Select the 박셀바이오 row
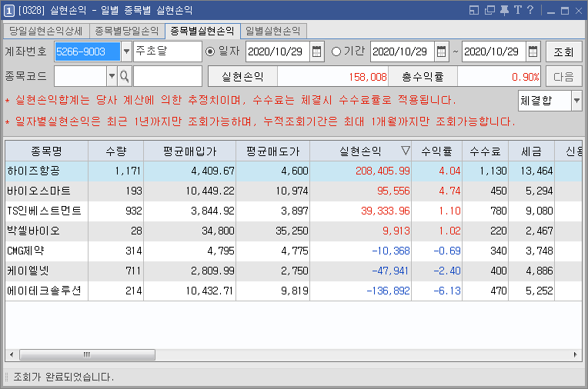This screenshot has width=588, height=389. coord(294,231)
